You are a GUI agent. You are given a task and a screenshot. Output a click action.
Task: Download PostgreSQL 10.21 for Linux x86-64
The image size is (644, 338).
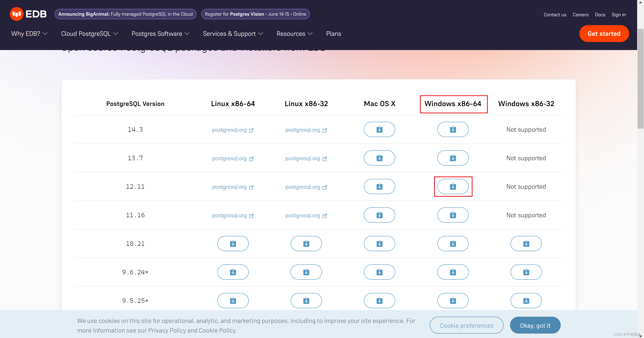pyautogui.click(x=233, y=243)
